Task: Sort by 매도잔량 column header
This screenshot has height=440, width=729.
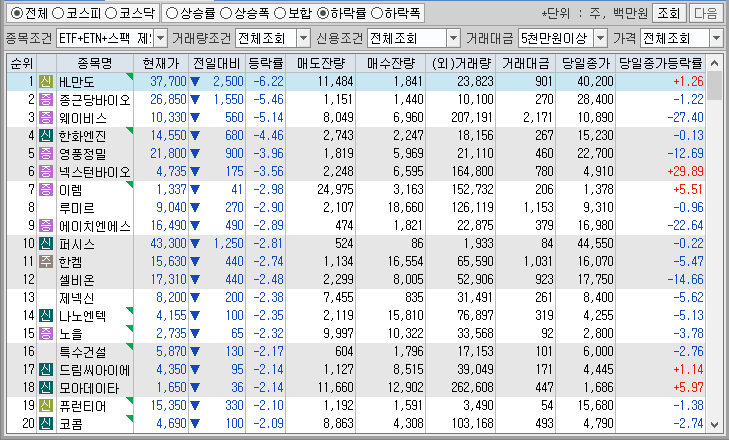Action: (x=320, y=63)
